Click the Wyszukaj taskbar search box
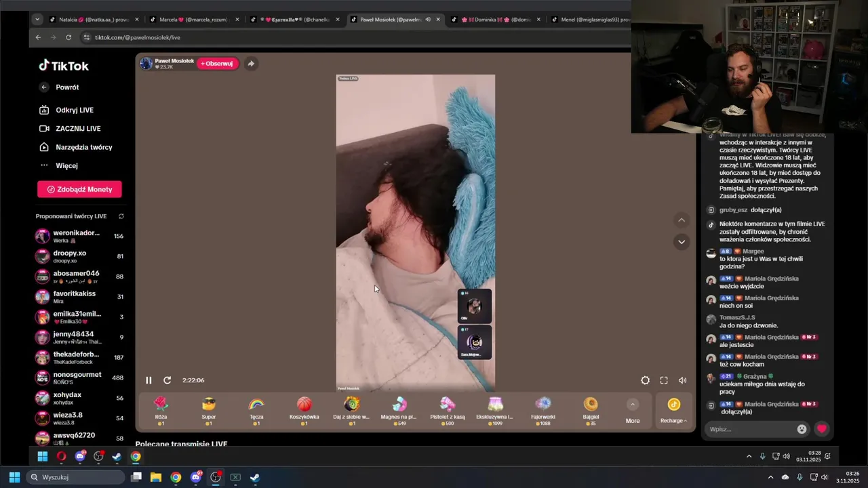 click(x=76, y=477)
